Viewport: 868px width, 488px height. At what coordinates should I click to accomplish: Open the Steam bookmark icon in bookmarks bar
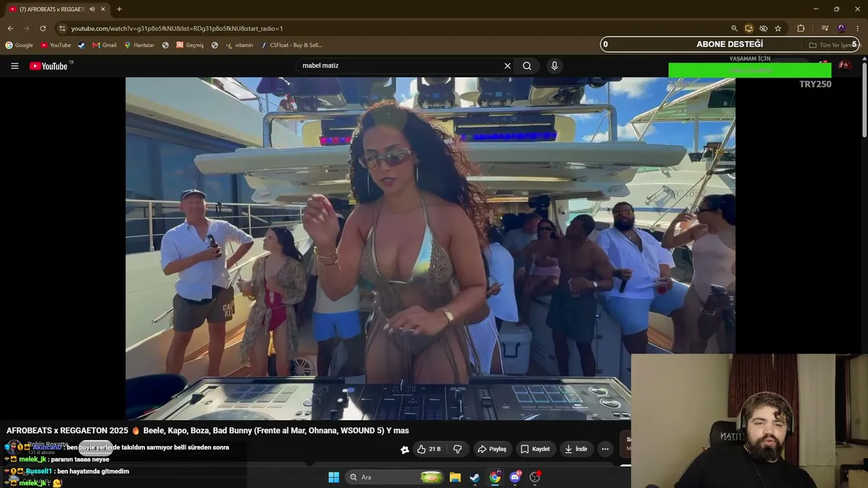click(x=81, y=45)
